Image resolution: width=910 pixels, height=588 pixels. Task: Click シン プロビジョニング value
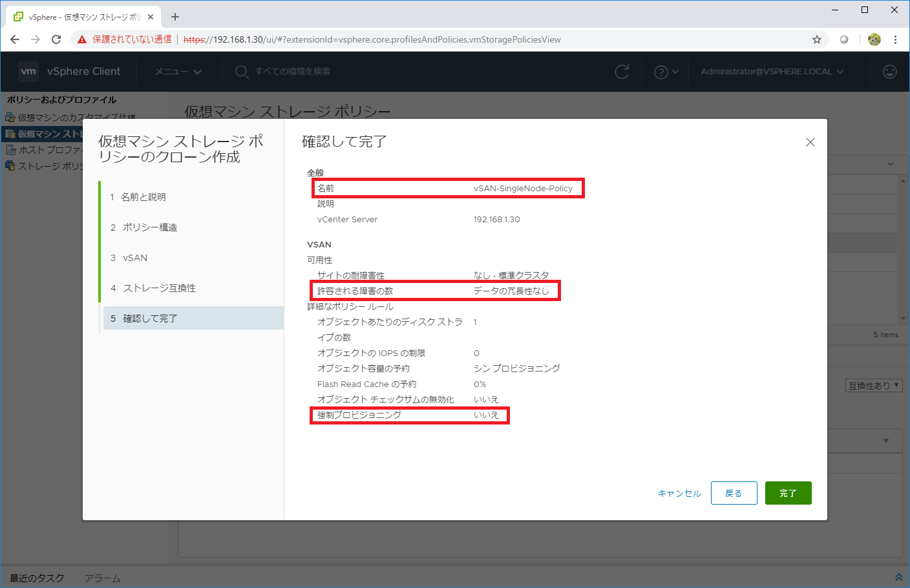point(516,368)
